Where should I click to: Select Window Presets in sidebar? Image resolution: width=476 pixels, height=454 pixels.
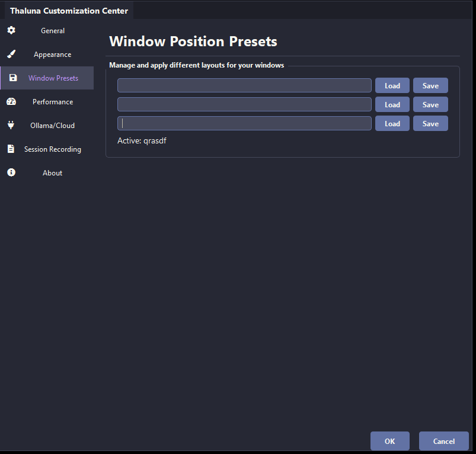coord(47,78)
